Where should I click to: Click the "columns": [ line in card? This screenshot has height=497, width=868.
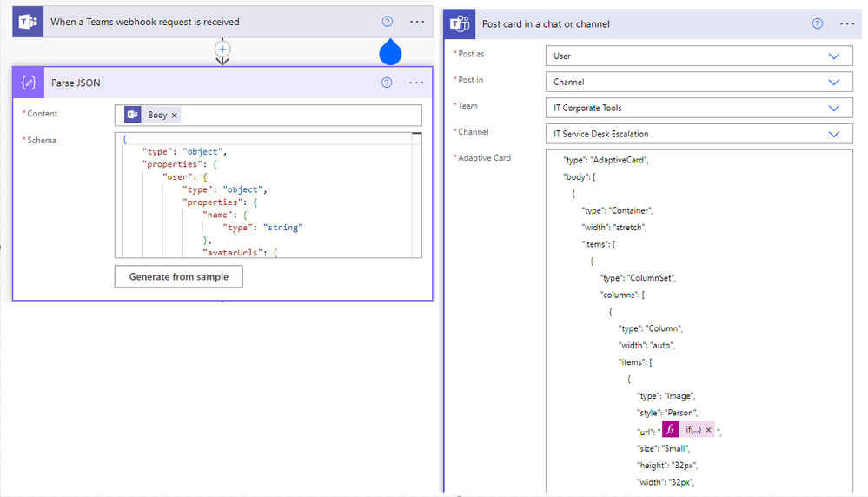tap(622, 295)
